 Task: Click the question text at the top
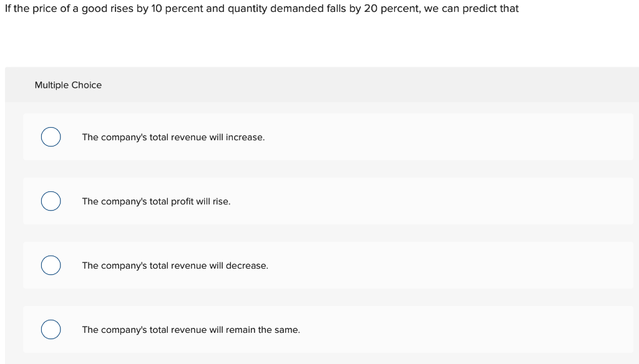261,8
